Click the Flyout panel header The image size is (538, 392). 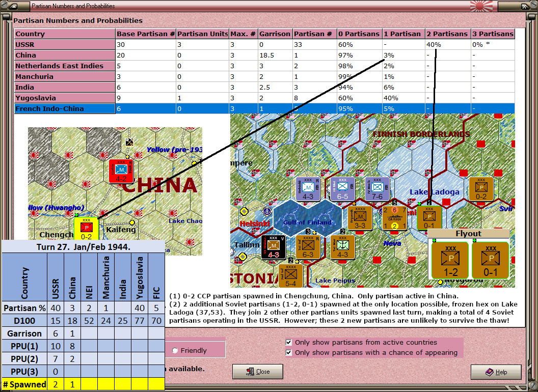click(x=468, y=234)
